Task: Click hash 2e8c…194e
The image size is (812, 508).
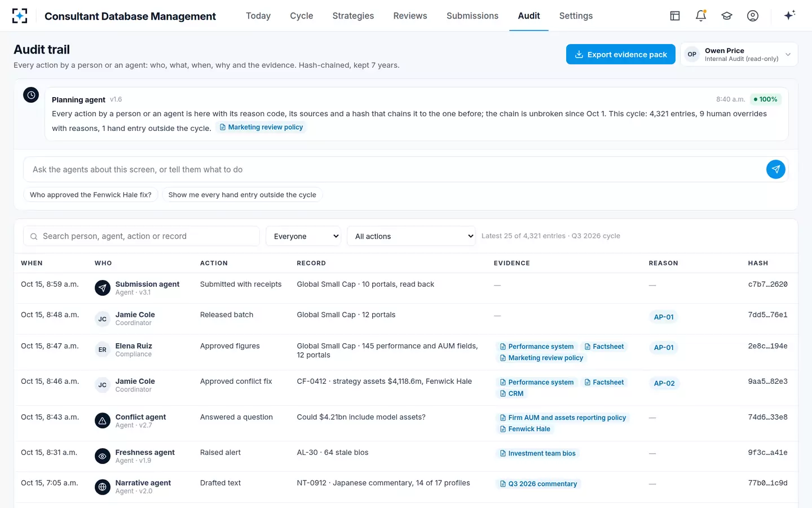Action: pyautogui.click(x=767, y=346)
